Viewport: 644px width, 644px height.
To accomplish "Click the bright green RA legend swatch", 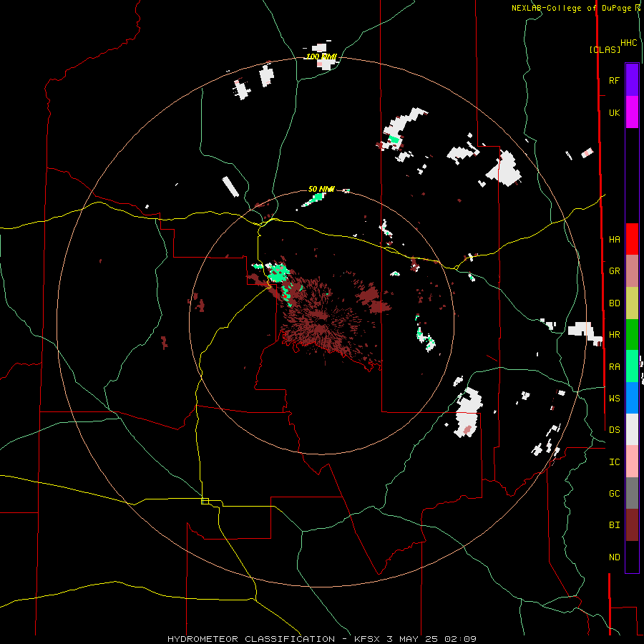I will (632, 366).
